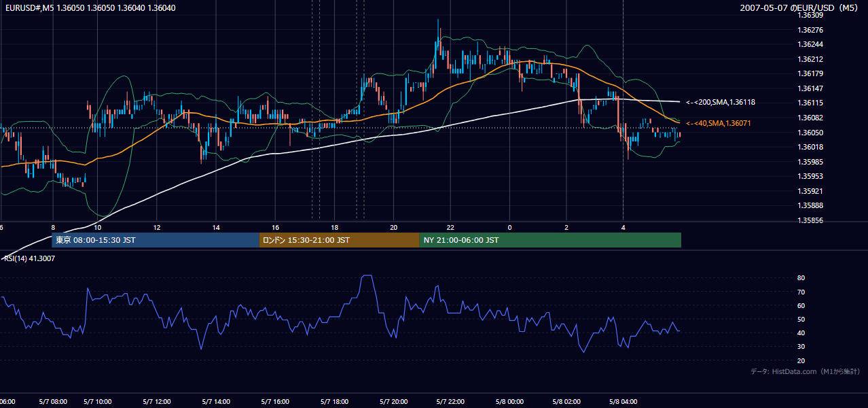Screen dimensions: 868x408
Task: Click hour tick 10 under price chart
Action: pyautogui.click(x=98, y=227)
